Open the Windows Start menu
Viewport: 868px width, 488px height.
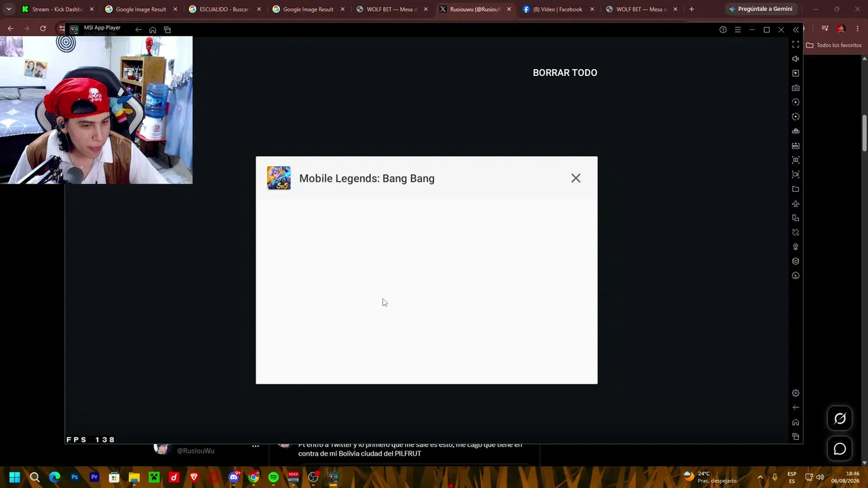(x=14, y=477)
